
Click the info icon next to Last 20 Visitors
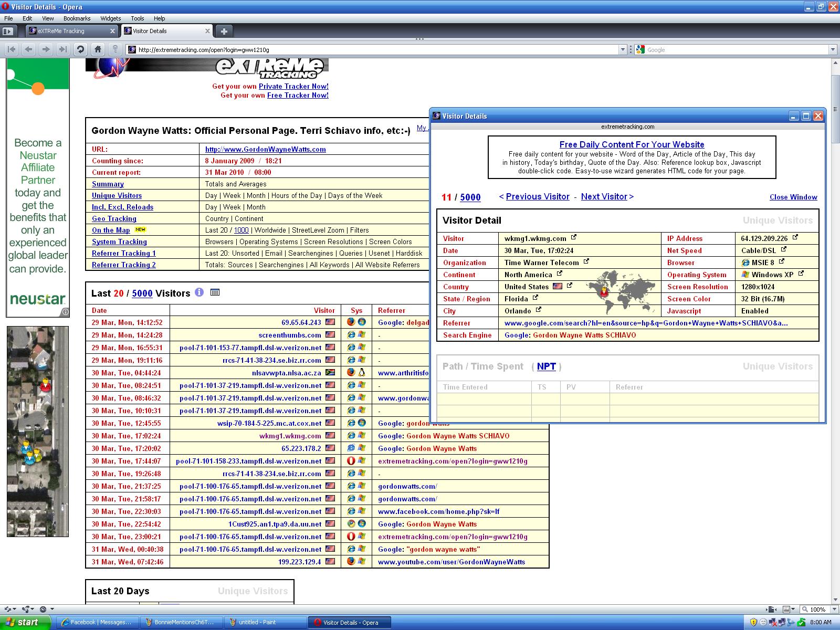199,292
